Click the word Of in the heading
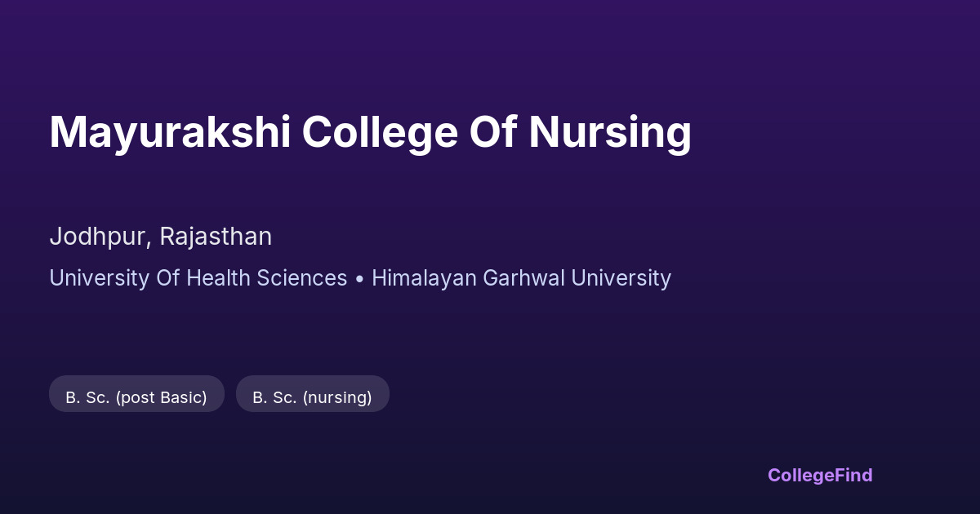The image size is (980, 514). point(492,132)
